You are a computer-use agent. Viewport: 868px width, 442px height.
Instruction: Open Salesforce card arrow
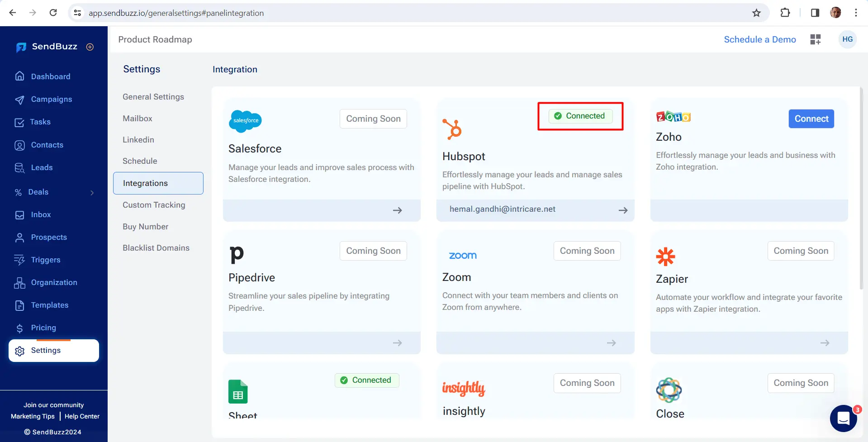397,210
